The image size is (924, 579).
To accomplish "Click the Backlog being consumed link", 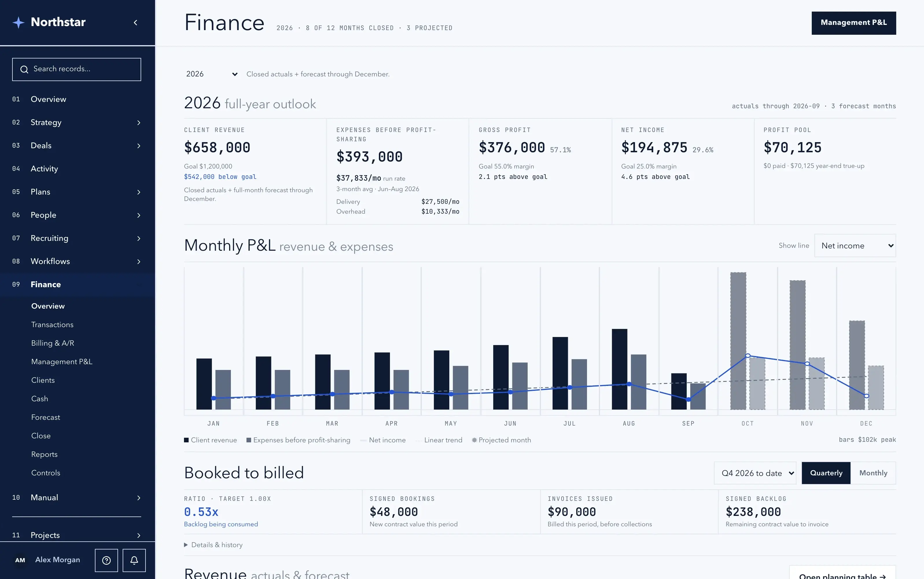I will [x=221, y=524].
